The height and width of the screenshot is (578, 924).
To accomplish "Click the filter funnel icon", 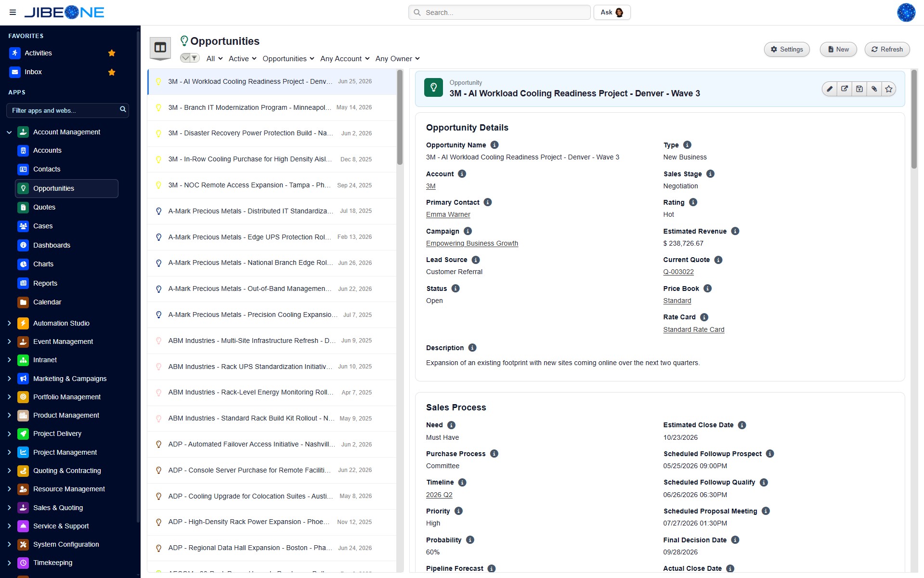I will 194,58.
